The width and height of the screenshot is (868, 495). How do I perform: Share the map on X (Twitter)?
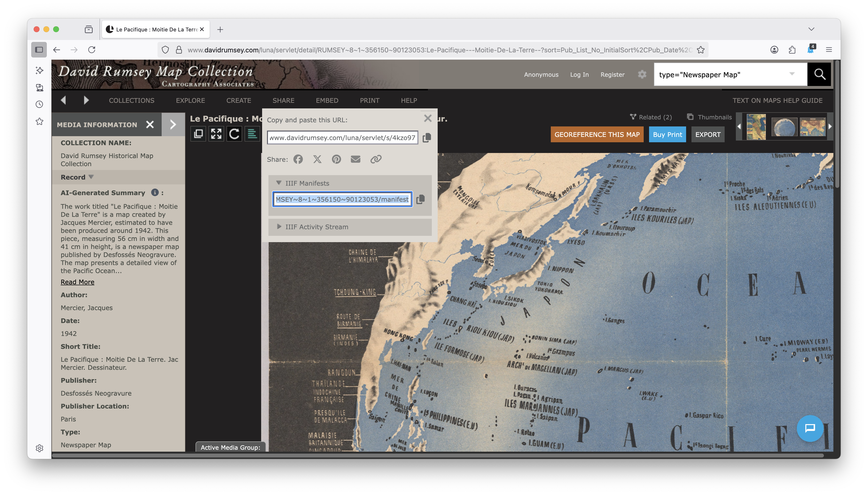pos(317,159)
